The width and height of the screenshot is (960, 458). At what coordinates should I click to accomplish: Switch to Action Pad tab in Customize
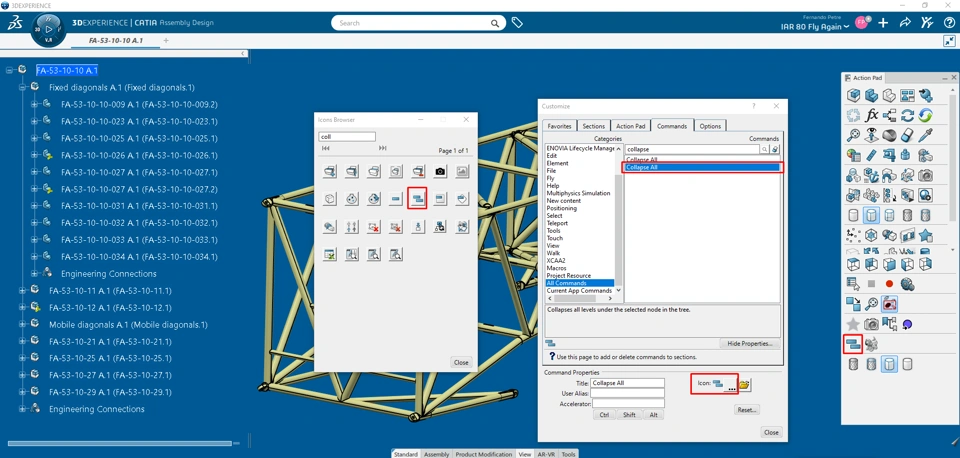(x=631, y=126)
